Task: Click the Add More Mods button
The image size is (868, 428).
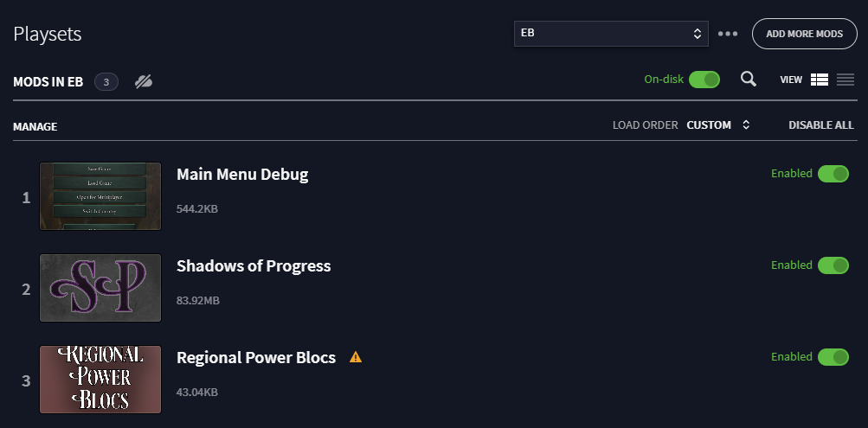Action: [804, 34]
